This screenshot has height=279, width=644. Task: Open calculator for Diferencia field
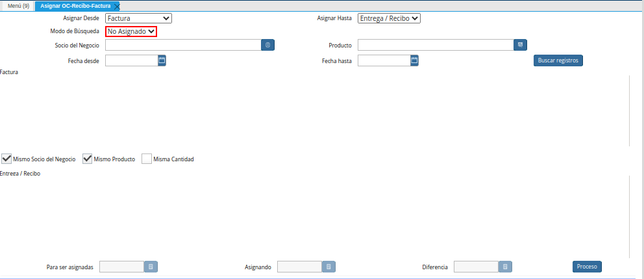[505, 267]
